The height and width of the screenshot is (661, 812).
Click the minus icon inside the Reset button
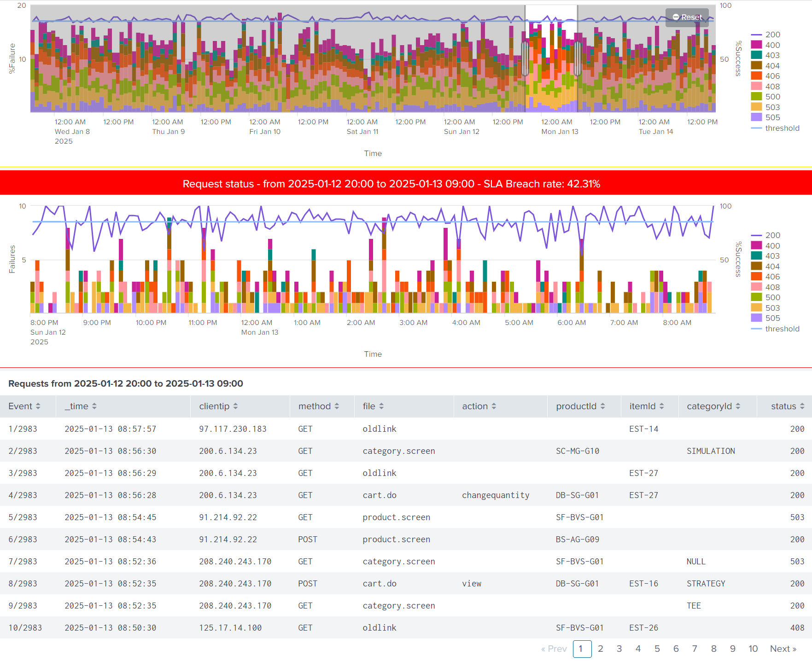pos(676,17)
